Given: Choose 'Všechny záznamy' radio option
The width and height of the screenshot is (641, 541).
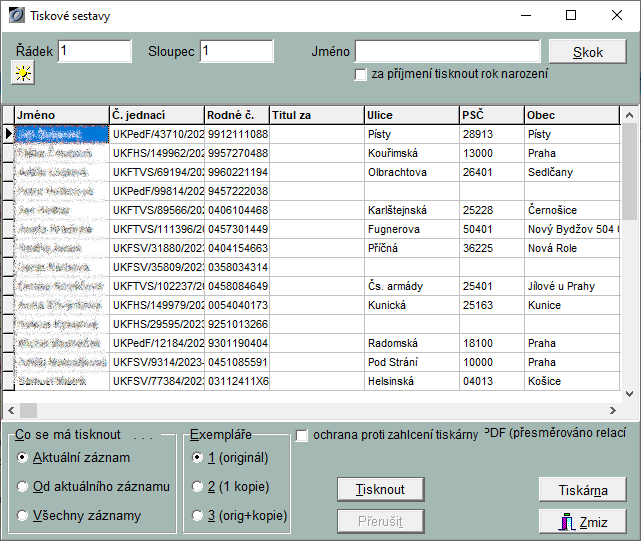Looking at the screenshot, I should click(23, 516).
